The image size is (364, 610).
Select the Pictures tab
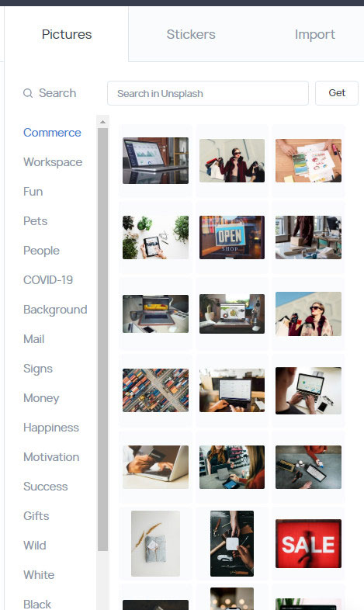[67, 34]
